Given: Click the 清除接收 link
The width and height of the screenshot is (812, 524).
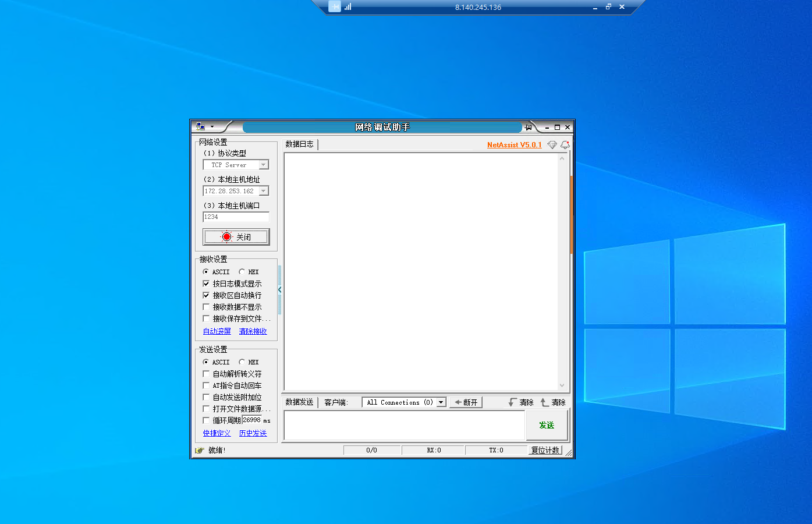Looking at the screenshot, I should point(253,331).
